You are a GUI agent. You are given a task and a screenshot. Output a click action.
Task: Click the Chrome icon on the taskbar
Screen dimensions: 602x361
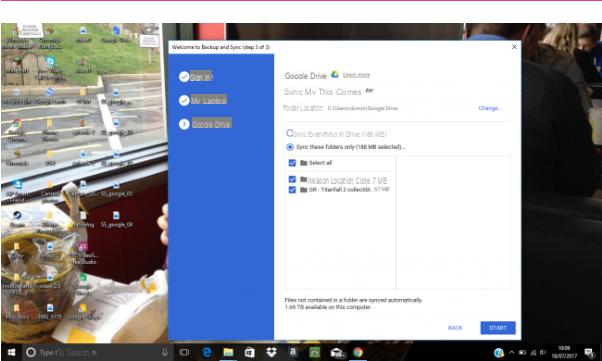click(358, 352)
